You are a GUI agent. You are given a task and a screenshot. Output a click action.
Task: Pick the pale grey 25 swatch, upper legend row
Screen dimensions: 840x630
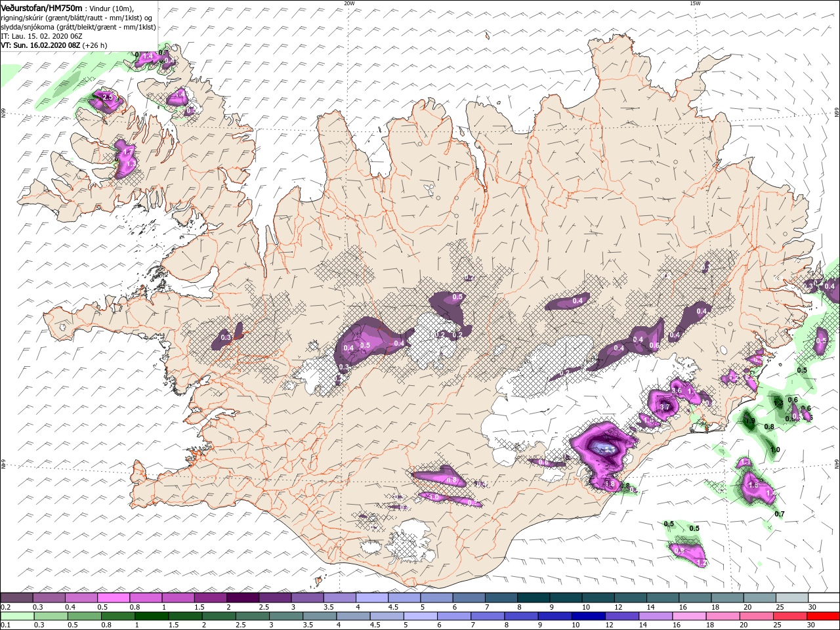coord(791,598)
